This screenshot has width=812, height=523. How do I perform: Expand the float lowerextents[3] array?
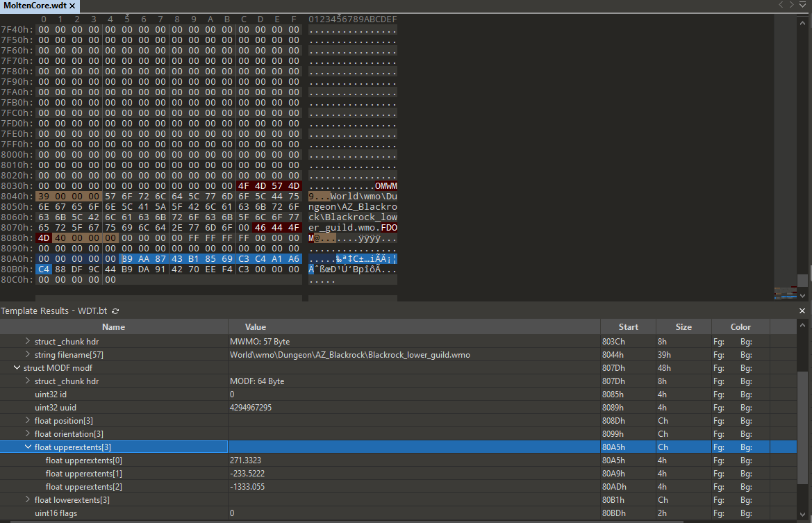(28, 500)
